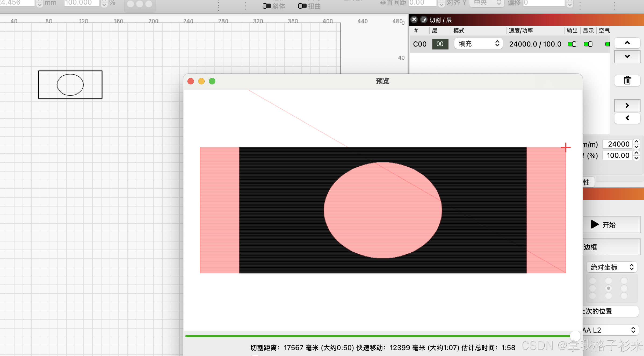Click the trash delete layer icon
Image resolution: width=644 pixels, height=356 pixels.
coord(627,80)
